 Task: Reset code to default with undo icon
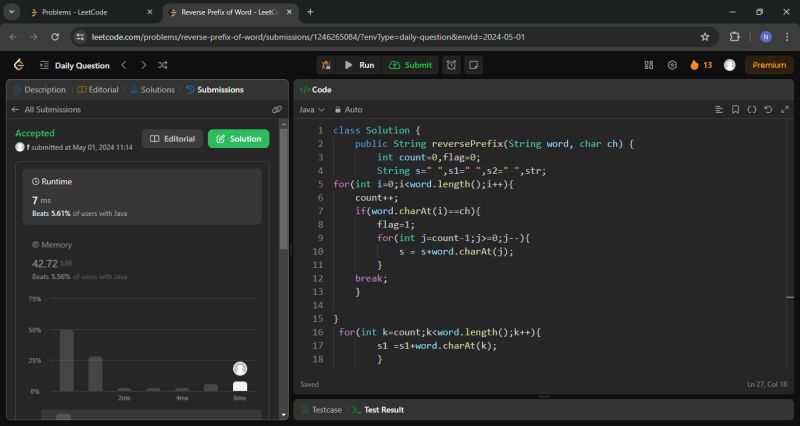(767, 109)
